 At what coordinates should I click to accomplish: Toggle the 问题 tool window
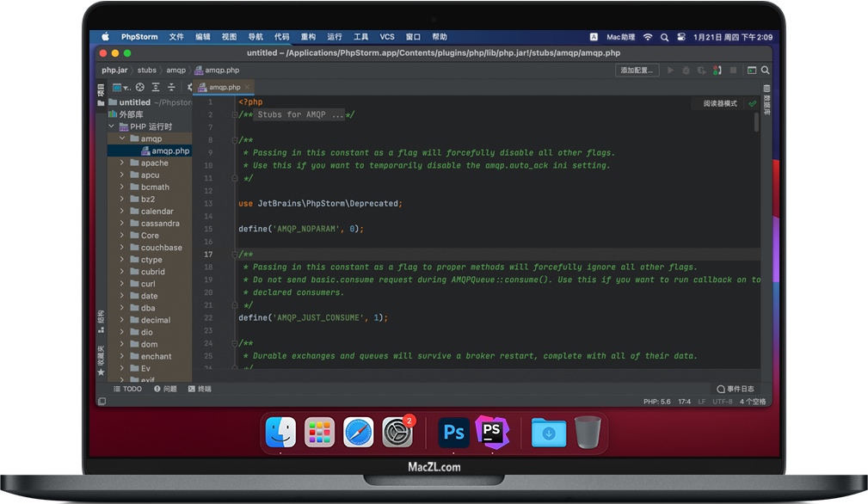167,389
